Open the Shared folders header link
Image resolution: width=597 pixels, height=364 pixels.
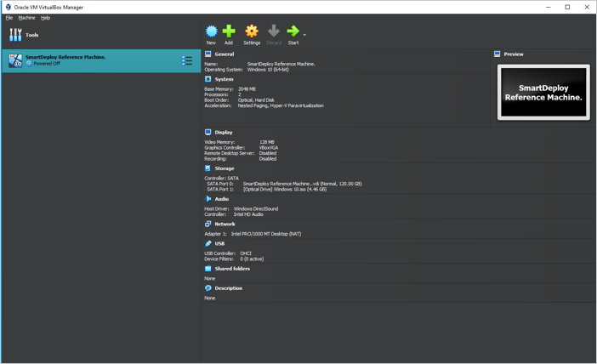(x=232, y=269)
